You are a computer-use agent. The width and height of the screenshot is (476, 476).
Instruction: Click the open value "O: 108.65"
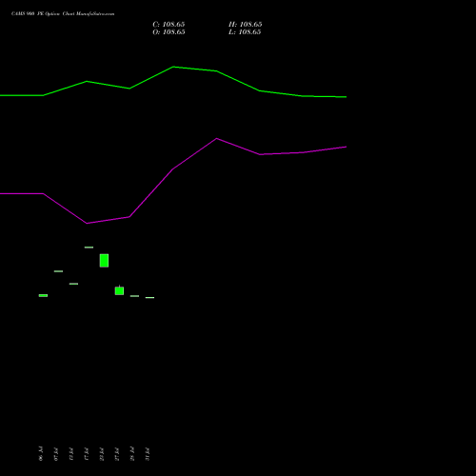[x=169, y=32]
